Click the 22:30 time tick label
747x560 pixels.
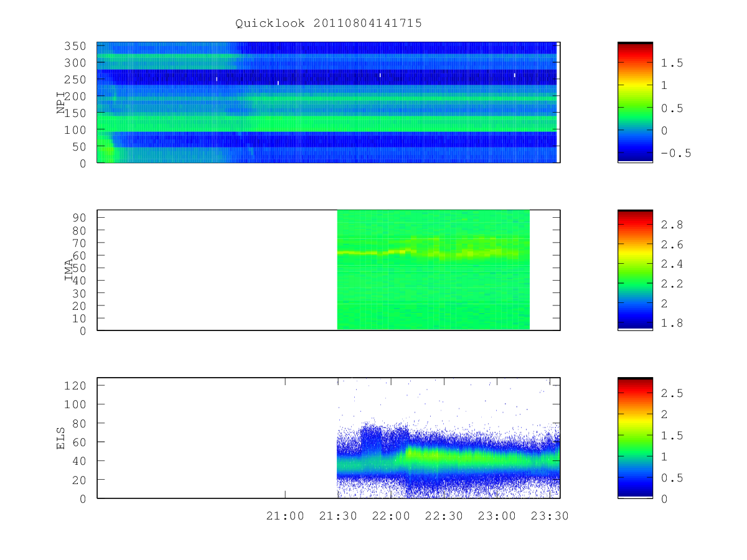pos(444,516)
